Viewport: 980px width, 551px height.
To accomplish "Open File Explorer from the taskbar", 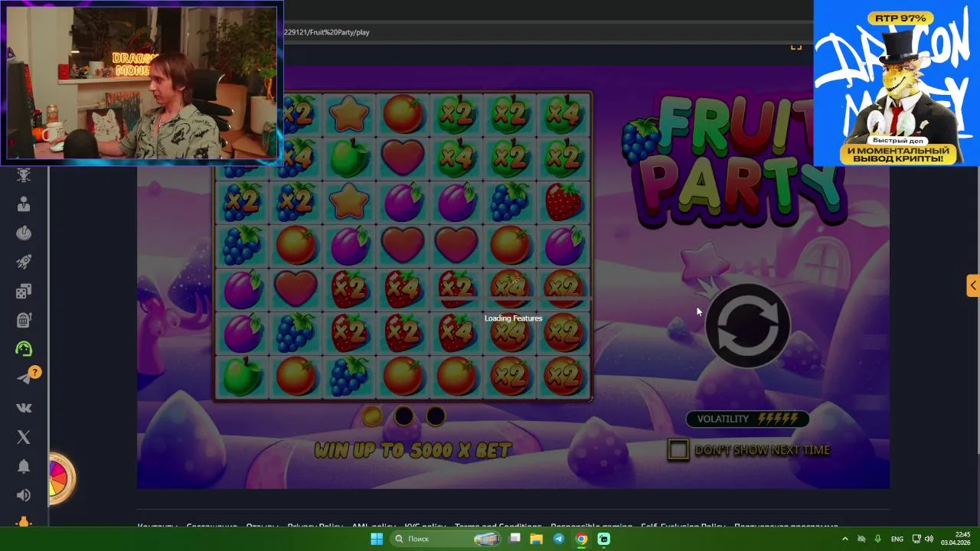I will coord(537,539).
